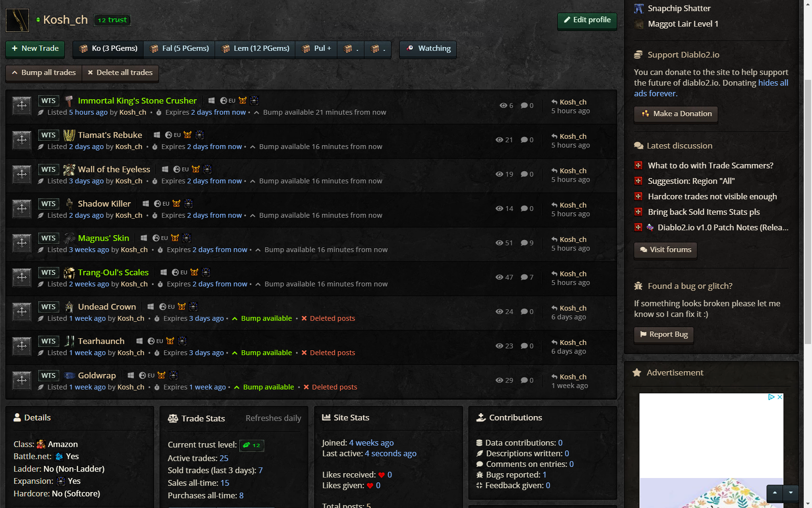Click drag handle for Goldwrap
The image size is (812, 508).
pyautogui.click(x=22, y=380)
